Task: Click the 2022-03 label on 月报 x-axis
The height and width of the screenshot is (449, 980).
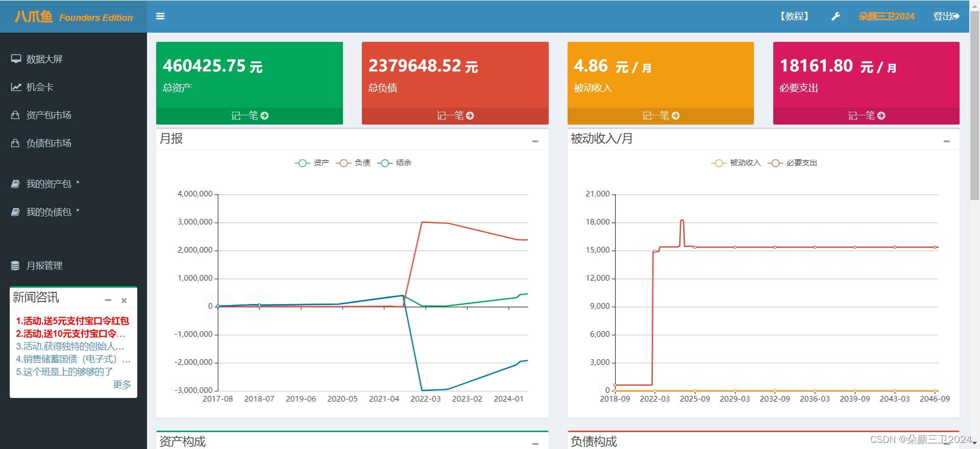Action: coord(426,399)
